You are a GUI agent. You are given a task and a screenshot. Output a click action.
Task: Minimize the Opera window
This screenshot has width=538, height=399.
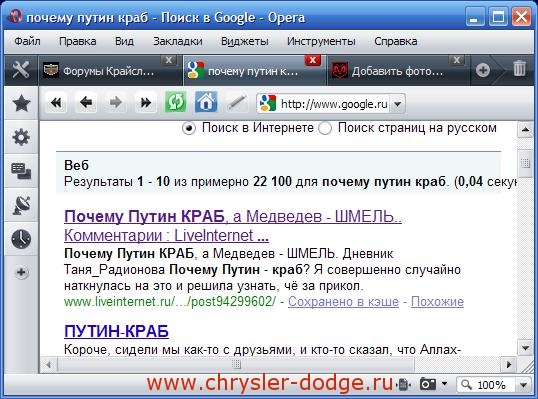point(475,16)
